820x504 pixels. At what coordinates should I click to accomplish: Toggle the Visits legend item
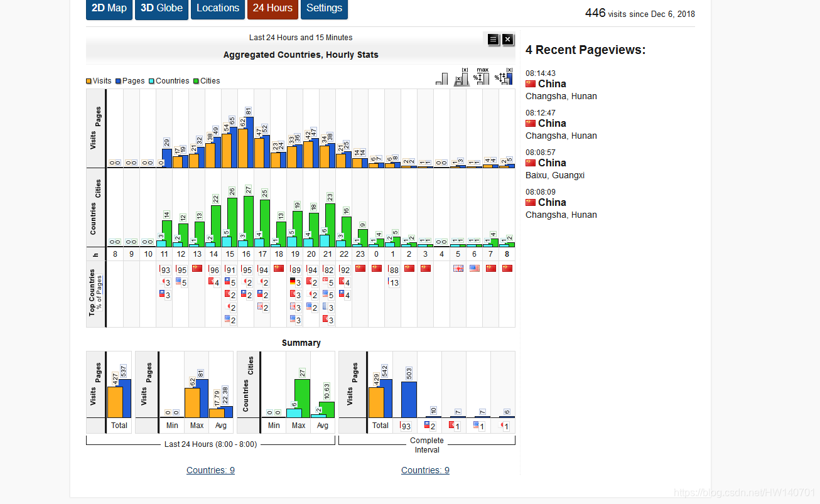tap(99, 81)
